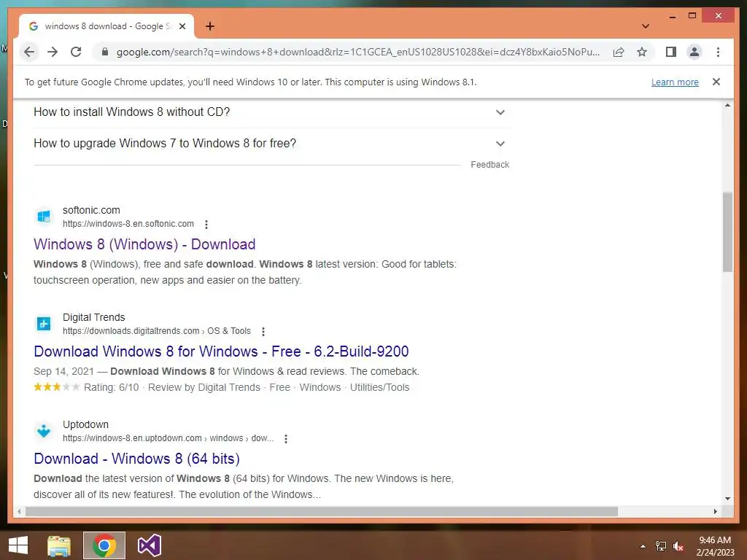Click the scroll left arrow
747x560 pixels.
pos(19,511)
